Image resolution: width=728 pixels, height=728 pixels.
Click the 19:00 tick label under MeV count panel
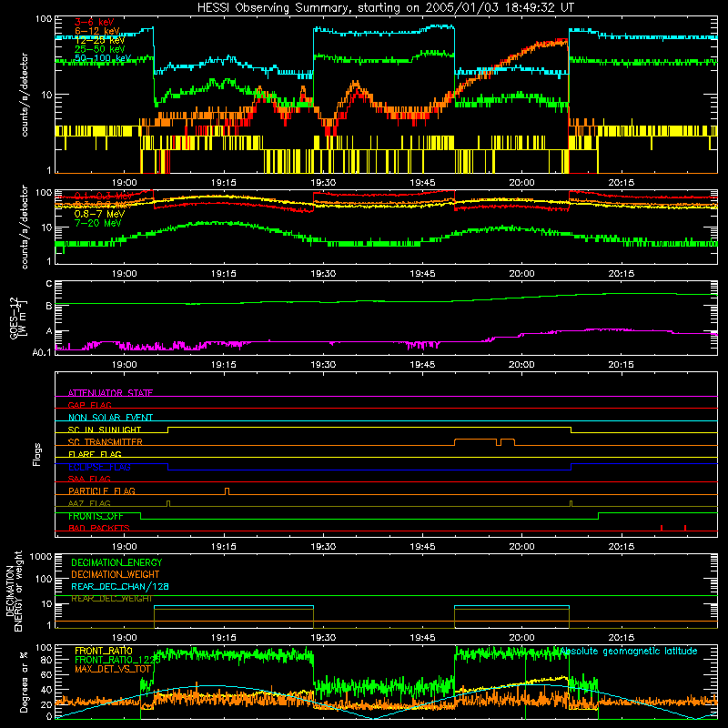point(124,274)
